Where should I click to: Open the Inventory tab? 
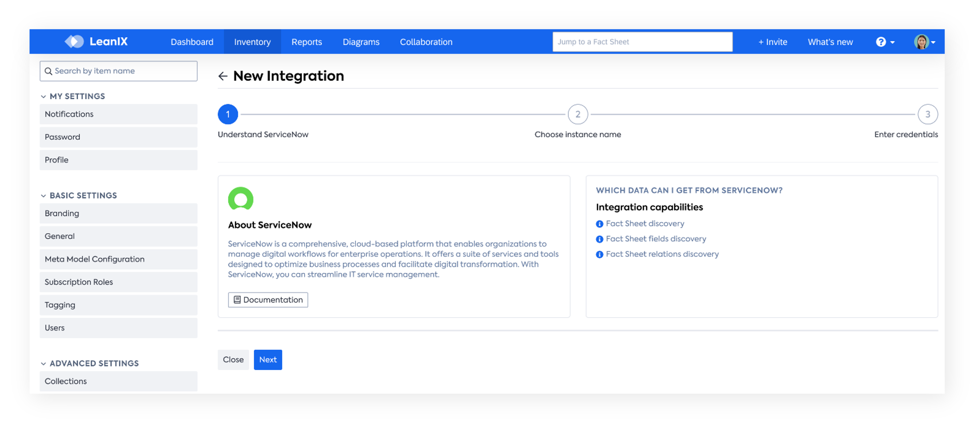[252, 42]
